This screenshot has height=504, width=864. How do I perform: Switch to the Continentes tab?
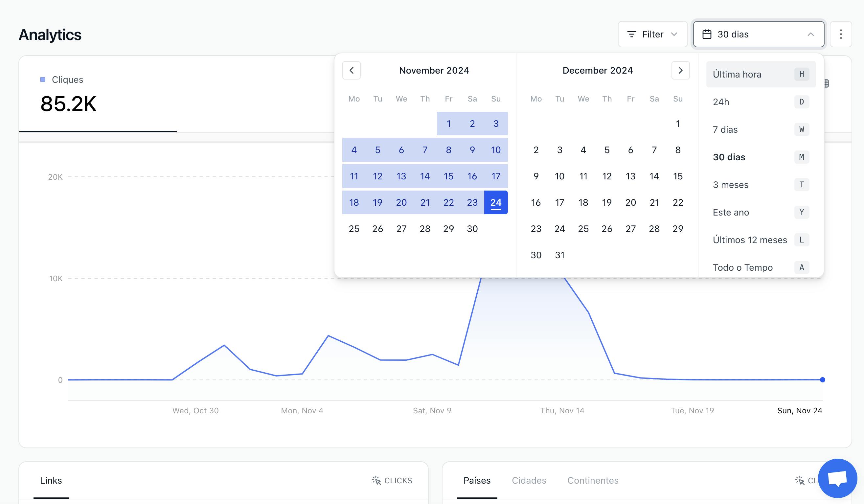tap(593, 480)
